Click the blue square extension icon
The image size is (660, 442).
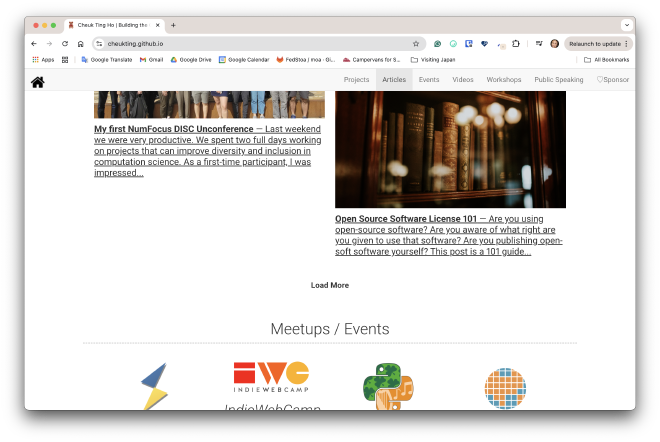pyautogui.click(x=468, y=44)
